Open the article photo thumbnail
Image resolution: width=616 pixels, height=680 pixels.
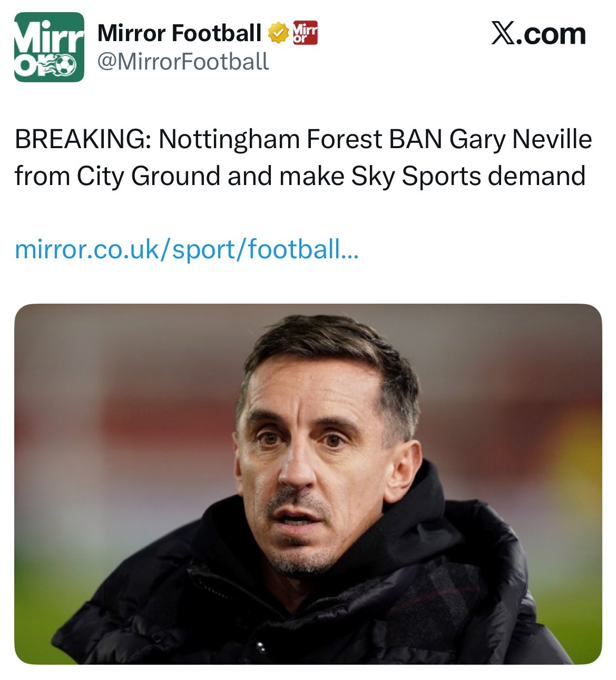[308, 483]
